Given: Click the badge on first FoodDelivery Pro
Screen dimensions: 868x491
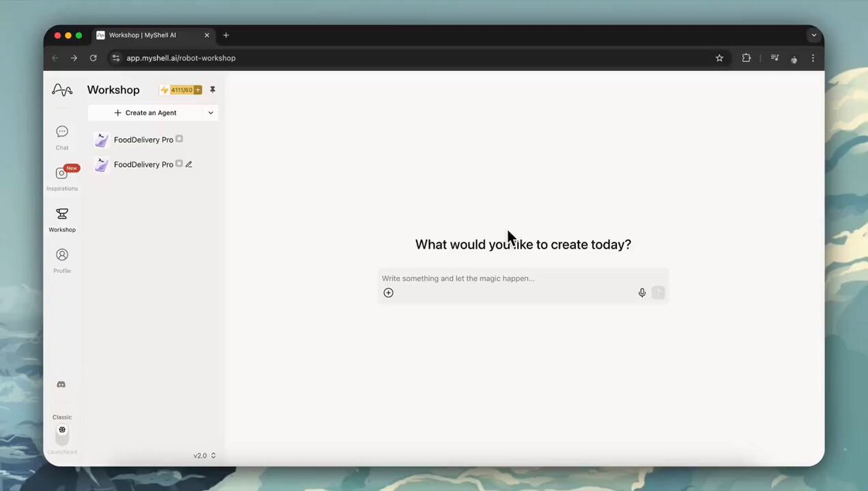Looking at the screenshot, I should [x=179, y=139].
